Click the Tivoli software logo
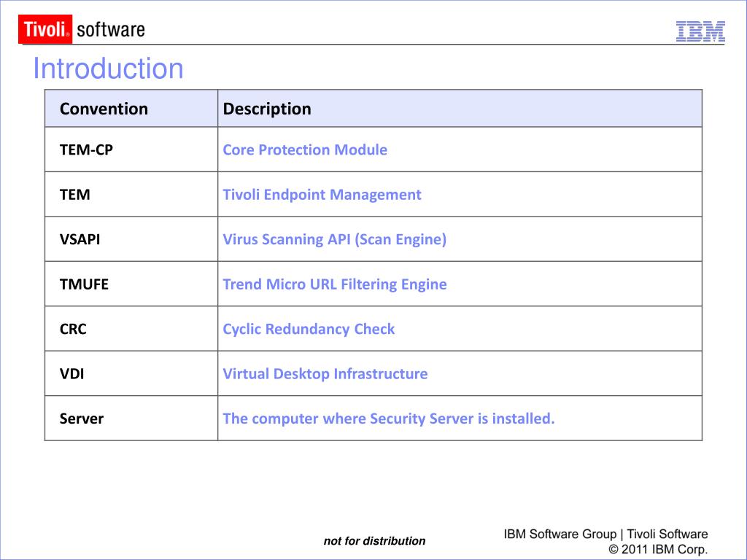The width and height of the screenshot is (747, 560). (x=82, y=29)
